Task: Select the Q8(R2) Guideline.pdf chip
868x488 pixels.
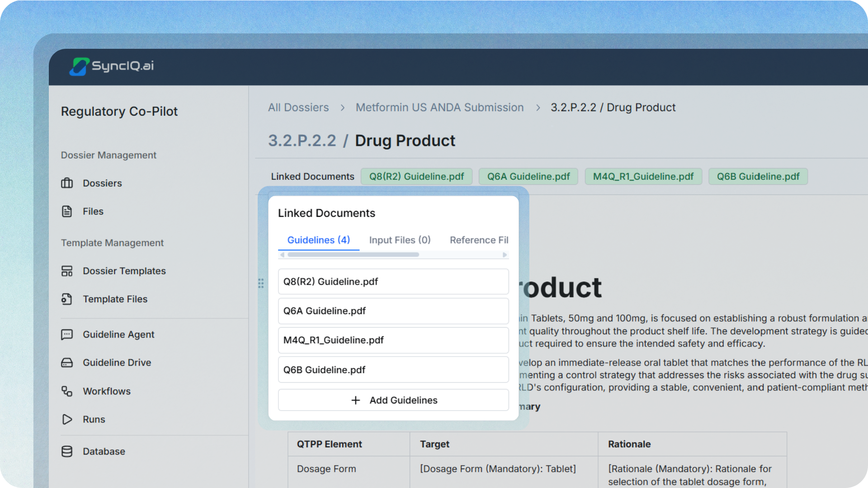Action: [x=416, y=176]
